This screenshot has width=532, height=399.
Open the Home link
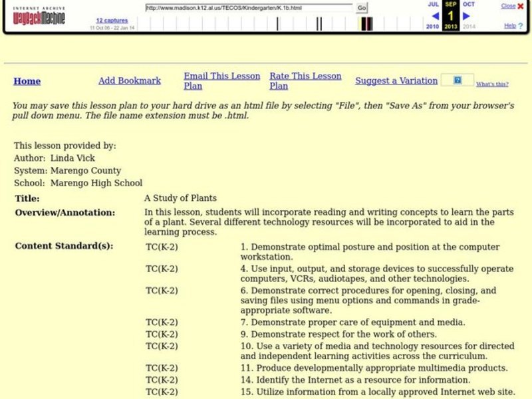click(x=27, y=81)
